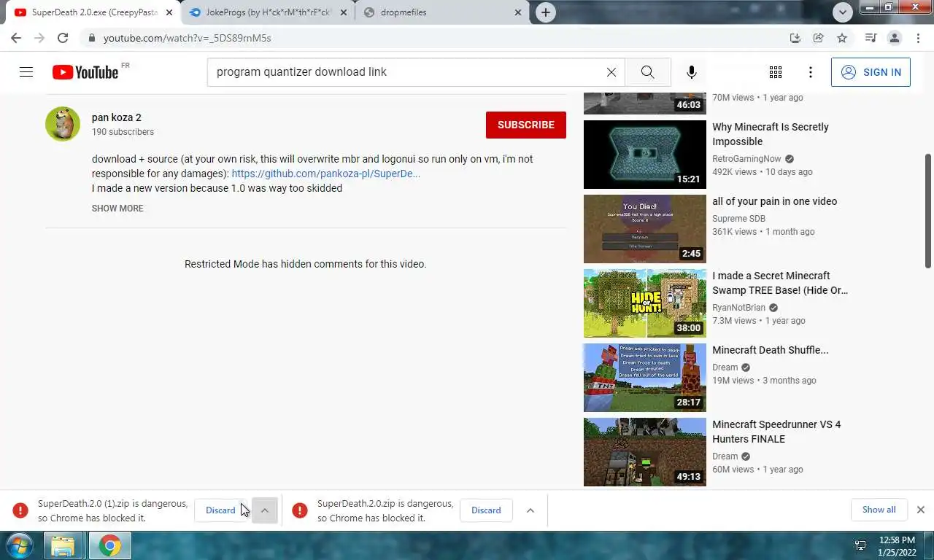Open File Explorer from taskbar
Screen dimensions: 934x560
(x=63, y=545)
